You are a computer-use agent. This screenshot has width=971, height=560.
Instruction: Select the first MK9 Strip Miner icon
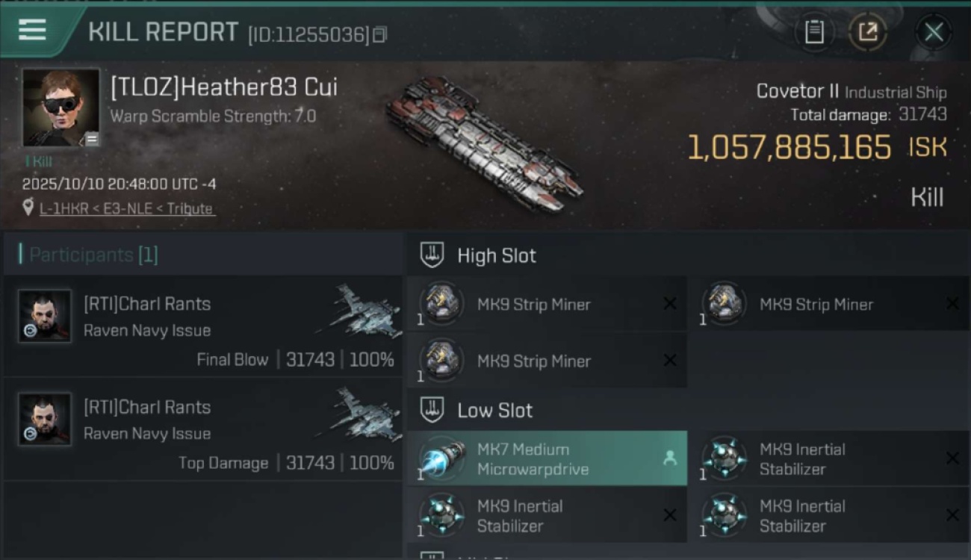pos(441,303)
